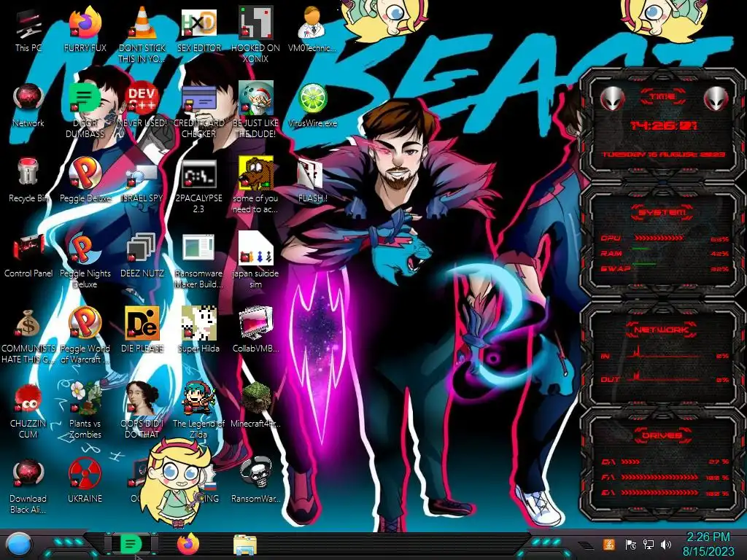Open the F:\ drive entry in Drives widget

(665, 477)
